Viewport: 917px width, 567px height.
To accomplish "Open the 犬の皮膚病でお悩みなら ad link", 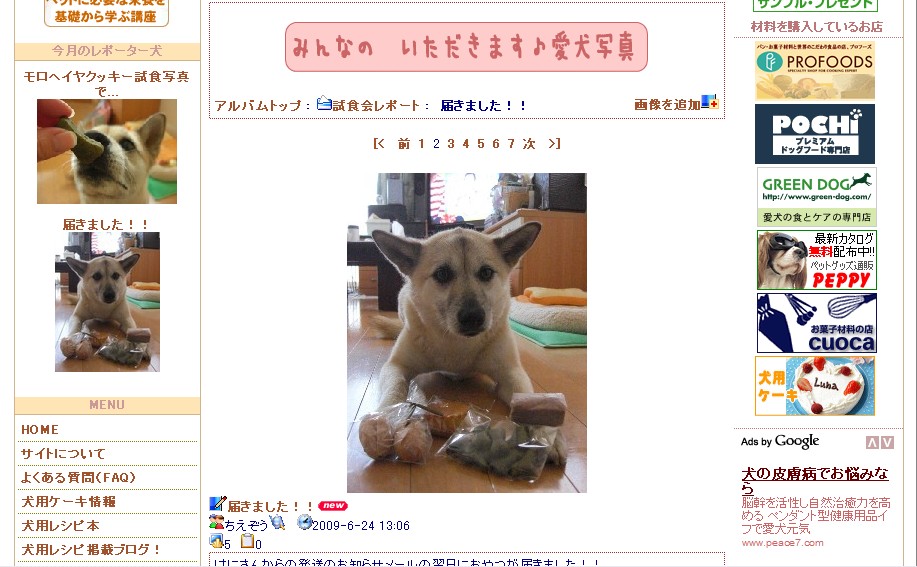I will click(815, 480).
